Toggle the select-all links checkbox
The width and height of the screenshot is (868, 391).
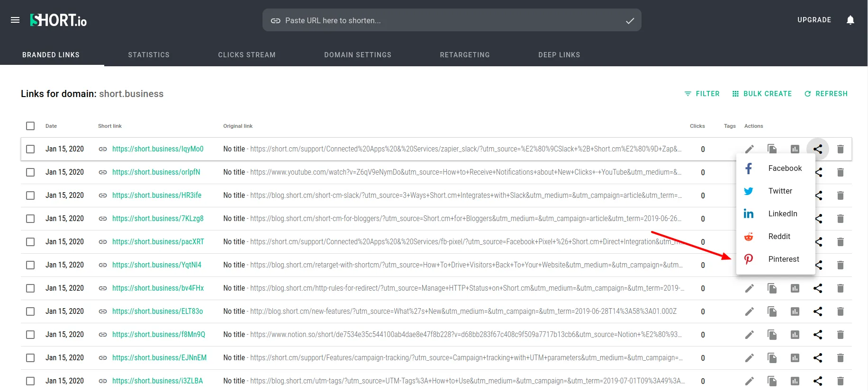30,126
